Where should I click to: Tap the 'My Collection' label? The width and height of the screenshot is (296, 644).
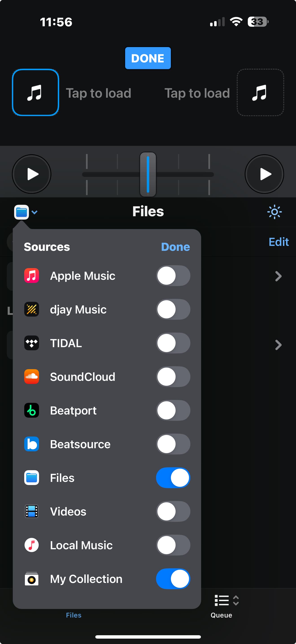[x=86, y=579]
